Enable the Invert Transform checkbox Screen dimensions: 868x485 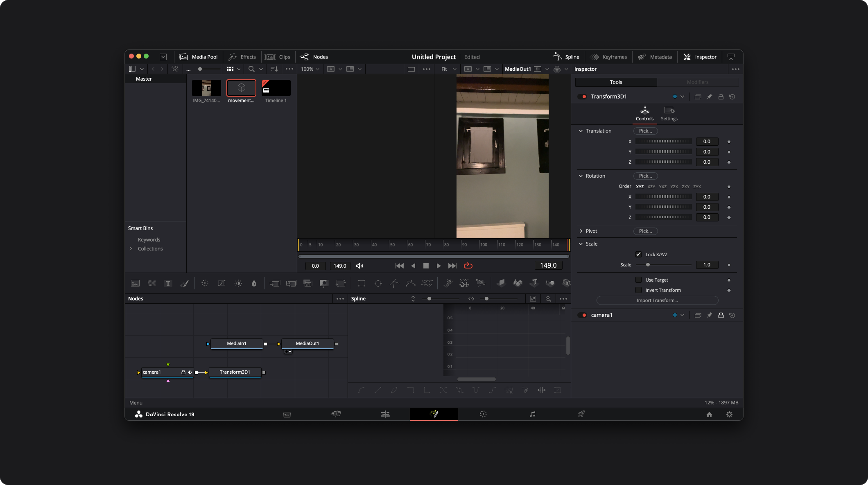(x=638, y=290)
